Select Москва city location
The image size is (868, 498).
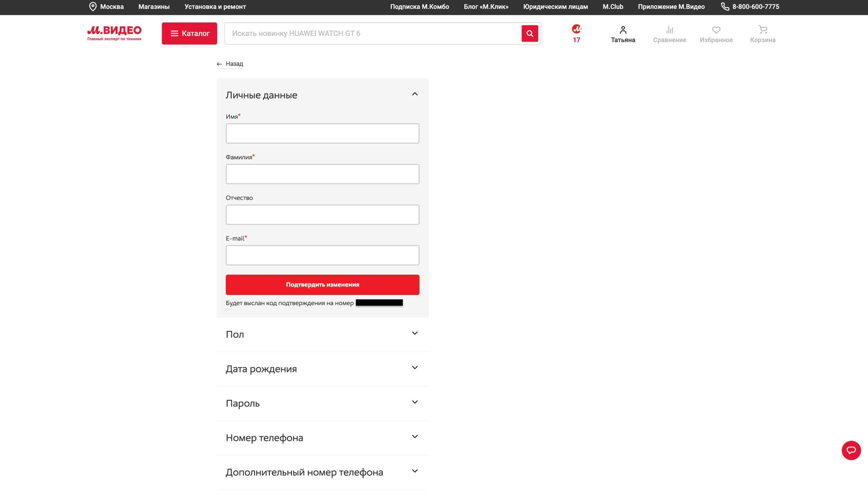pos(107,7)
